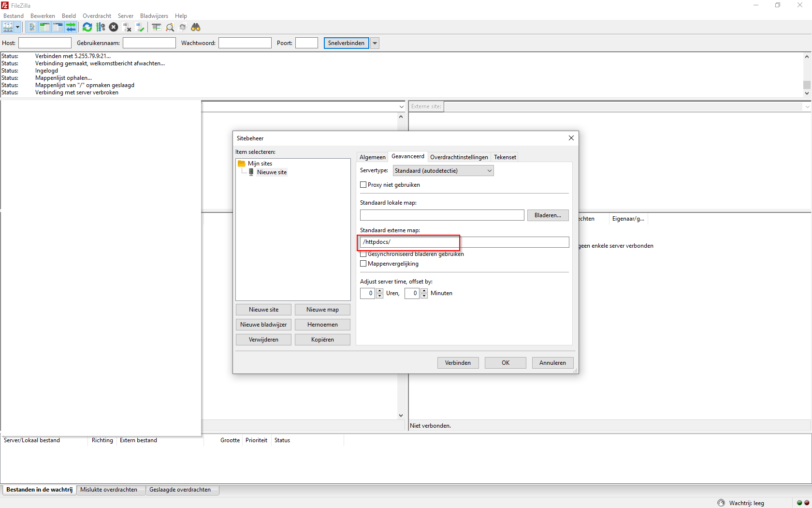Open the Servertype dropdown
The width and height of the screenshot is (812, 508).
coord(443,171)
